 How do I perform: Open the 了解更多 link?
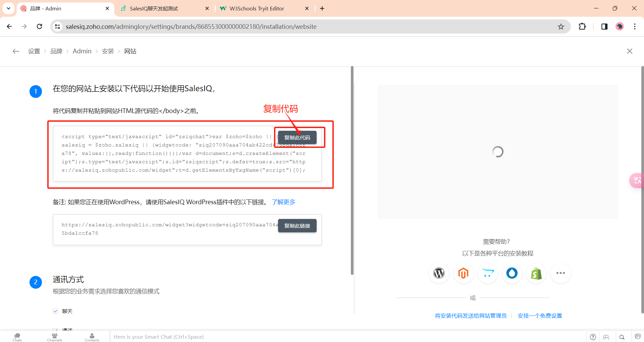[283, 202]
